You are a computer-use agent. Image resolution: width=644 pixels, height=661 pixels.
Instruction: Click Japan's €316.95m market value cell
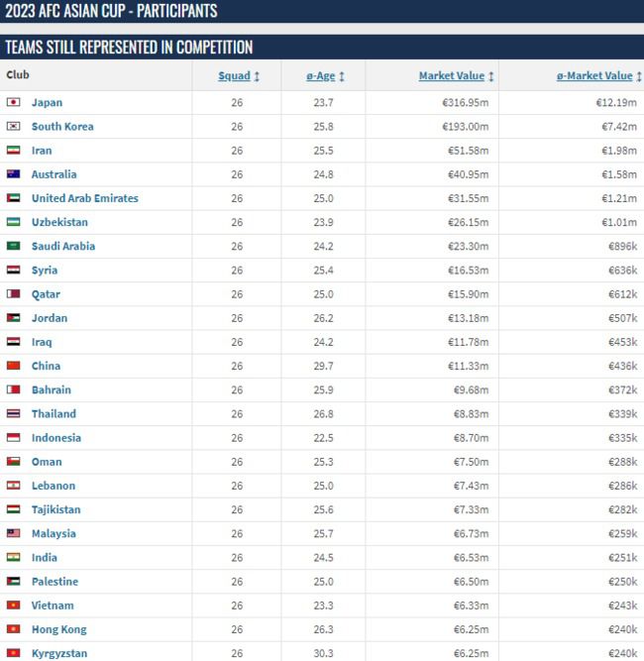465,102
